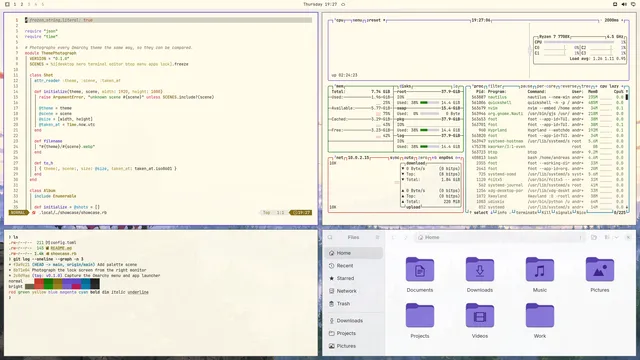The image size is (640, 360).
Task: Click the filter option in btop proc box
Action: pyautogui.click(x=495, y=87)
